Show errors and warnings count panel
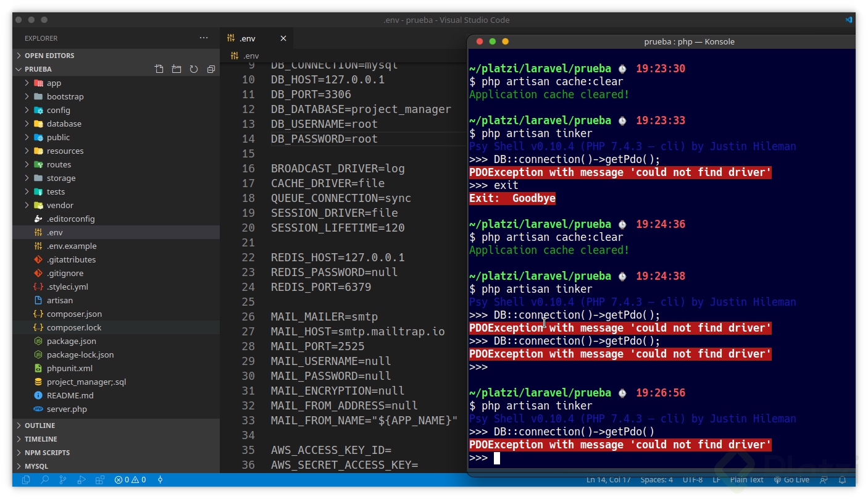The image size is (868, 499). (x=130, y=480)
